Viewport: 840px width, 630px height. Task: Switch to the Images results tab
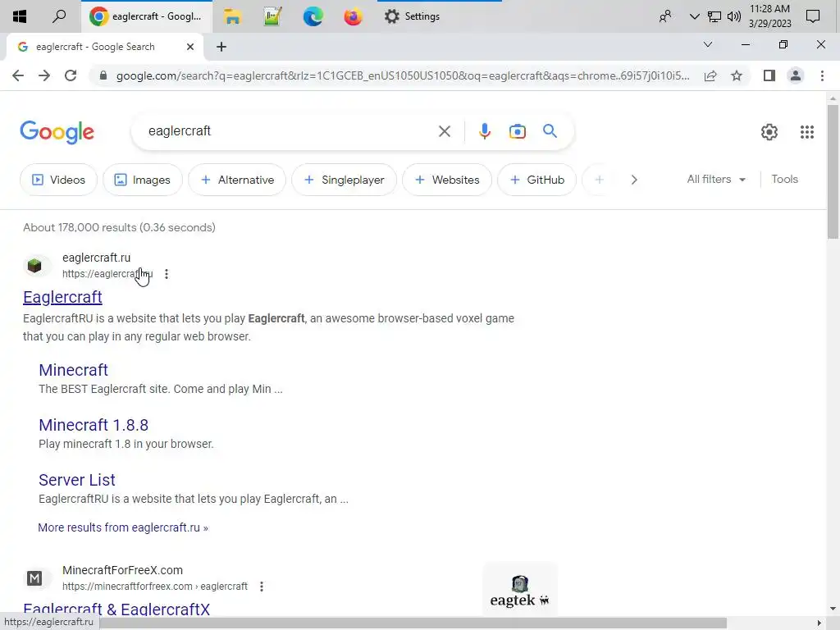point(143,180)
